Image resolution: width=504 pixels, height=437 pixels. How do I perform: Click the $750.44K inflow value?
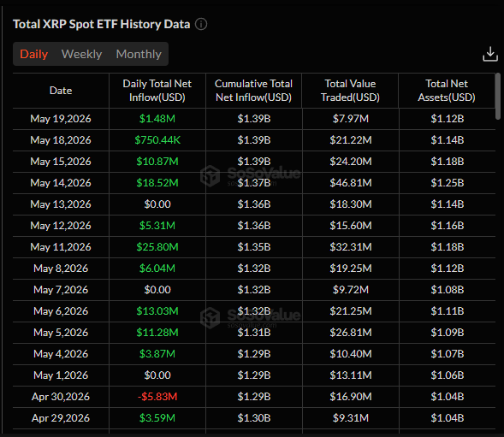click(157, 140)
